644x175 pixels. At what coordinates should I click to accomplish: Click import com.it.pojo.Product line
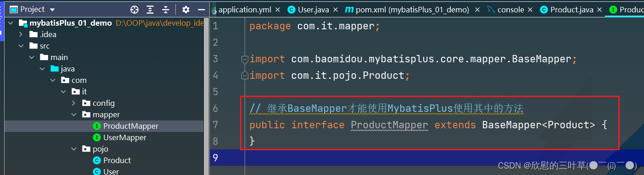(x=330, y=76)
